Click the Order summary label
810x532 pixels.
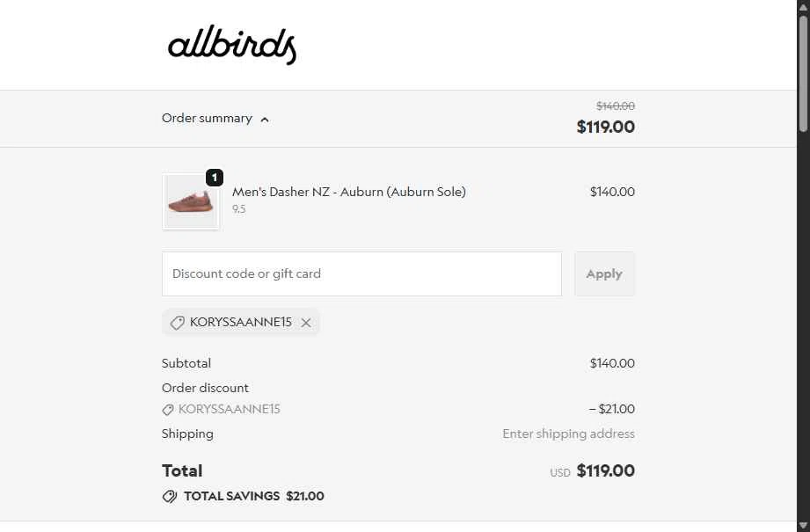click(207, 118)
